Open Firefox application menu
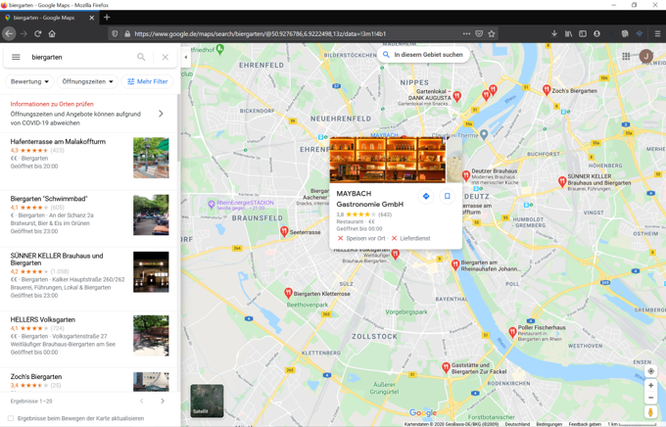The width and height of the screenshot is (666, 427). coord(657,34)
